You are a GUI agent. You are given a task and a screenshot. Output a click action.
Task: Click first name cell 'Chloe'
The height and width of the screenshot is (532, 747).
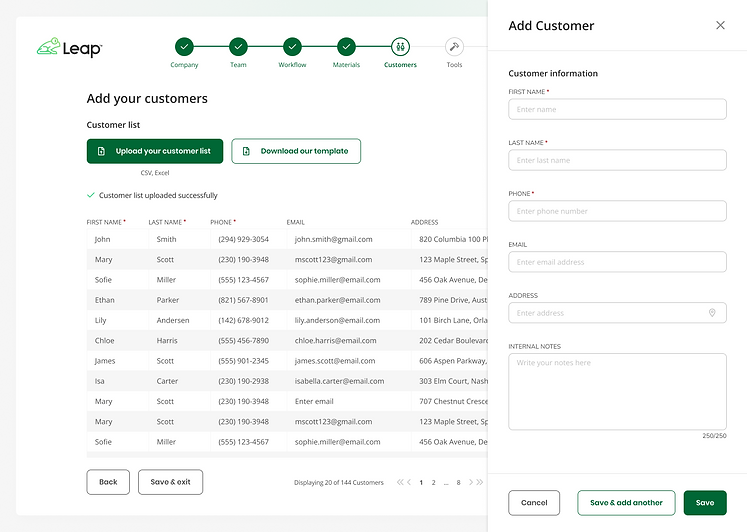pyautogui.click(x=104, y=341)
